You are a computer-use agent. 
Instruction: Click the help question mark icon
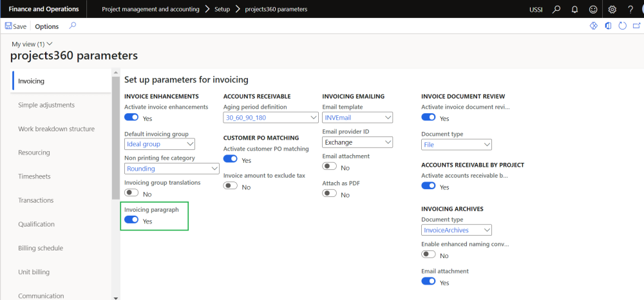pyautogui.click(x=631, y=9)
